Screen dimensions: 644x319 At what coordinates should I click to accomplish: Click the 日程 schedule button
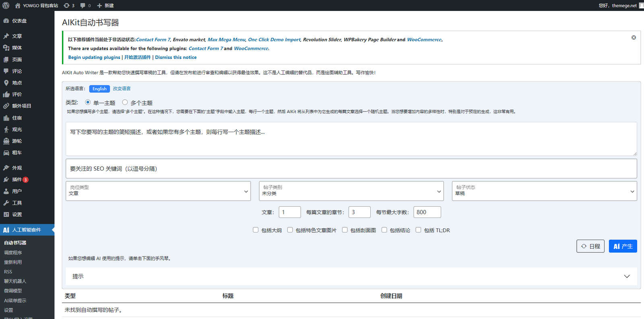coord(590,246)
